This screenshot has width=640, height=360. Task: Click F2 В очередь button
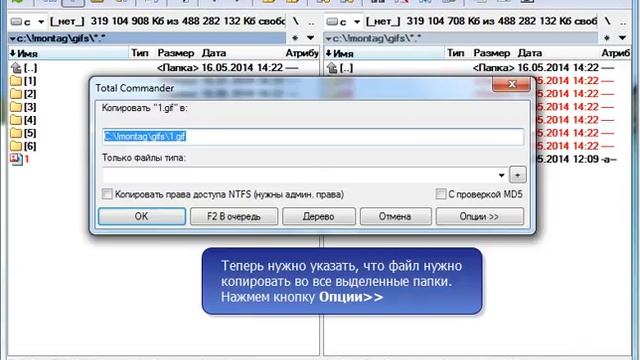point(234,216)
